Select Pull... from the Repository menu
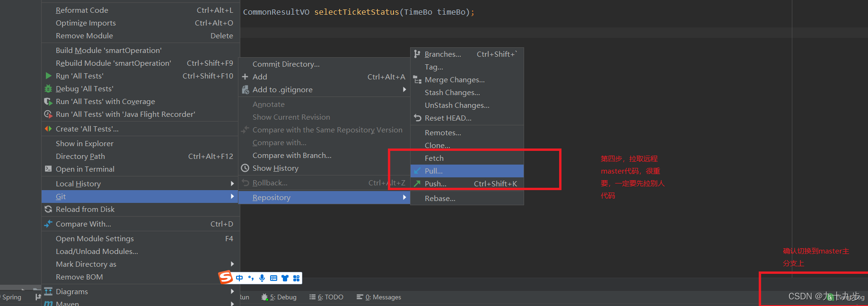Image resolution: width=868 pixels, height=306 pixels. point(467,171)
